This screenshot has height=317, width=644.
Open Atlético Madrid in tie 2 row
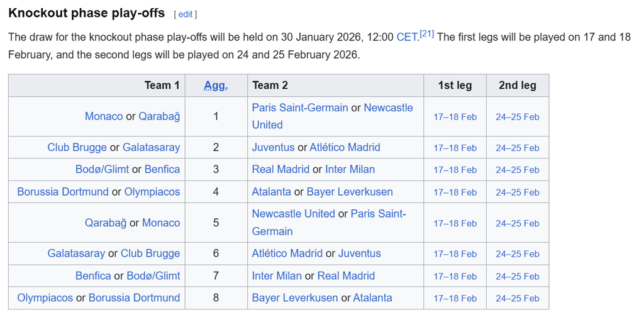[345, 147]
